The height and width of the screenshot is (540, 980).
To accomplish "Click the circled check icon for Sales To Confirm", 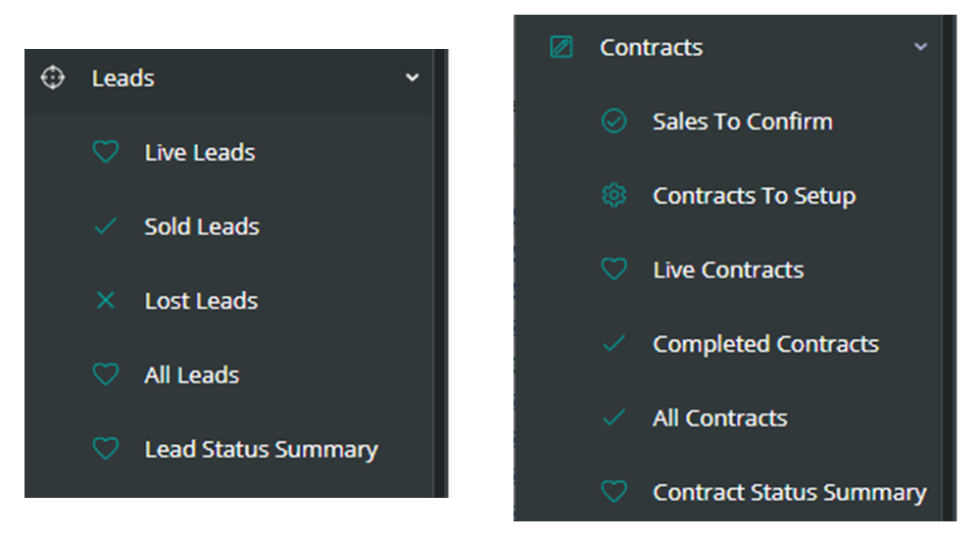I will (613, 122).
